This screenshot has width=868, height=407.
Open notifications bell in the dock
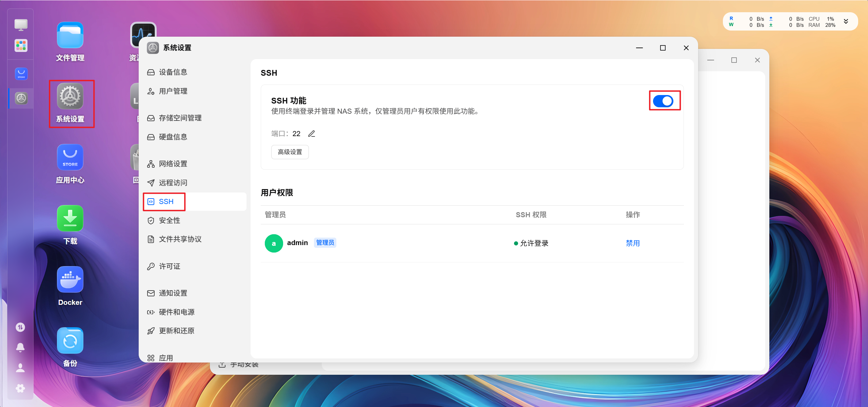point(20,348)
